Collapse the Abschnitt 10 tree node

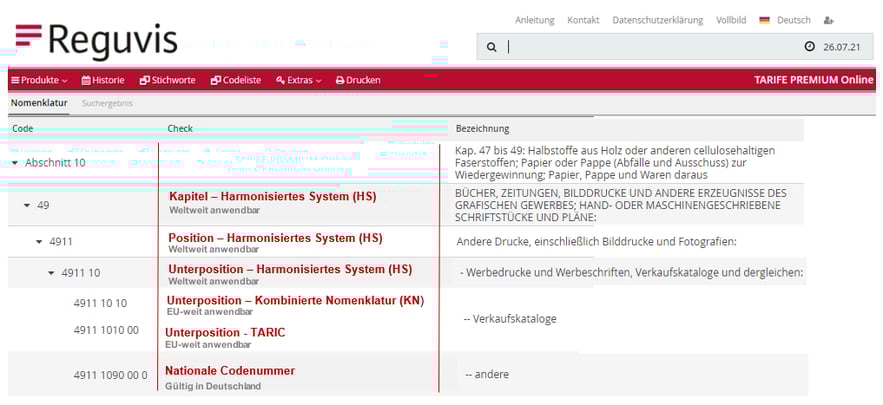click(15, 163)
